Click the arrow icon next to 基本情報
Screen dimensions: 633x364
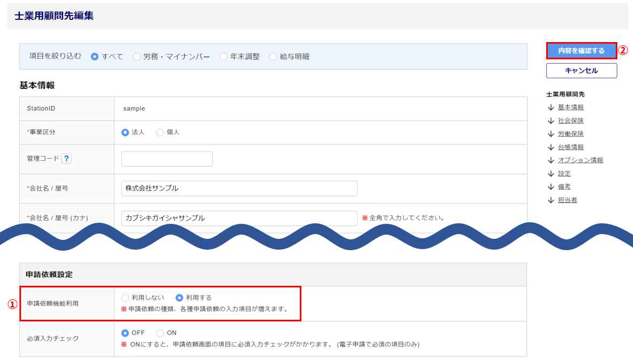(x=551, y=107)
